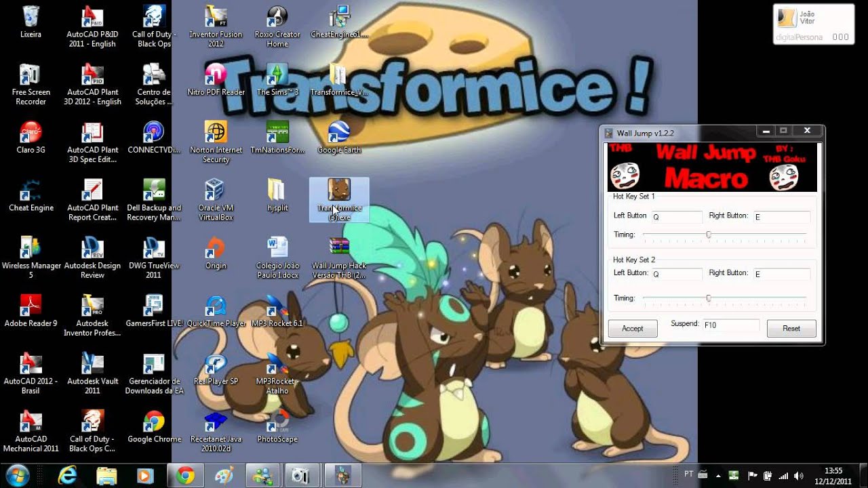Open Internet Explorer from the taskbar

[x=67, y=476]
